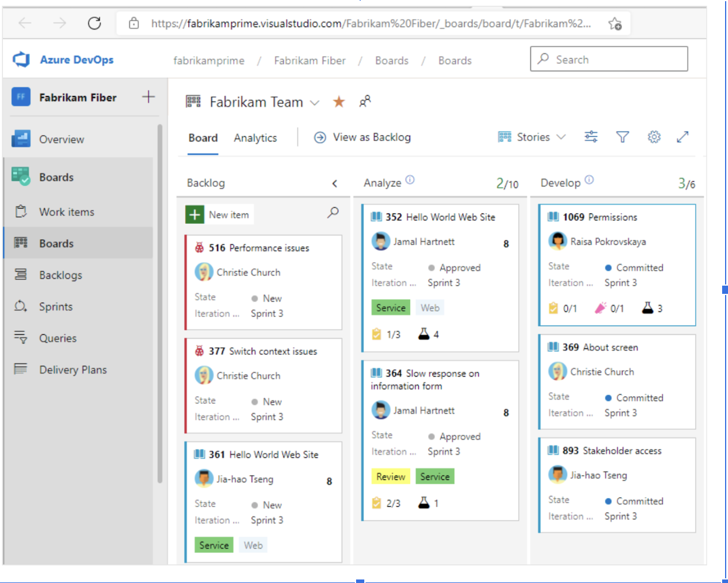Collapse the Backlog column chevron
This screenshot has height=583, width=728.
[x=334, y=183]
